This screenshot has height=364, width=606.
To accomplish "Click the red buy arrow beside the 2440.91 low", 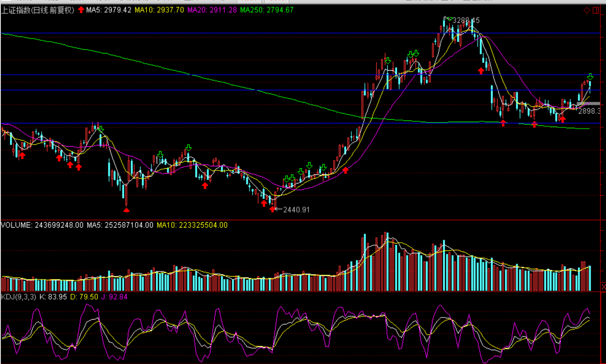I will click(x=272, y=209).
